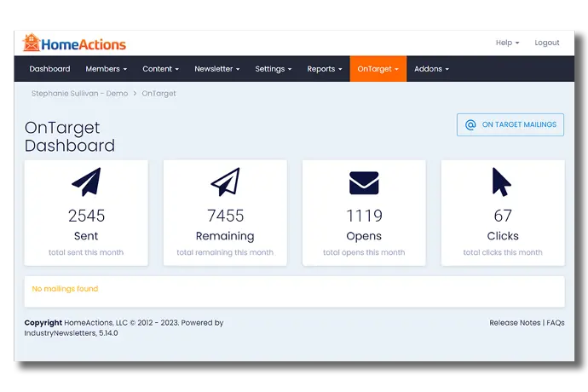Open the On Target Mailings button
Viewport: 588px width, 392px height.
[510, 124]
